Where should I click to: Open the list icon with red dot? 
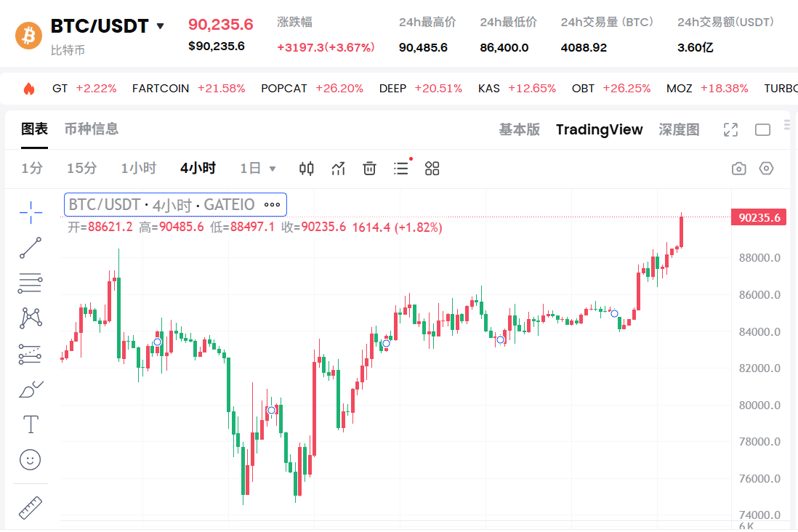point(402,168)
